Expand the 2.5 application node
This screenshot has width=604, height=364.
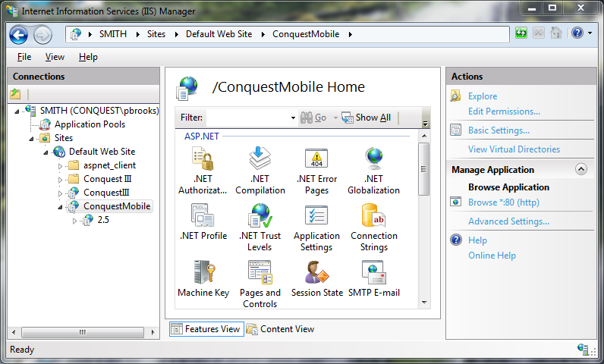(x=74, y=221)
